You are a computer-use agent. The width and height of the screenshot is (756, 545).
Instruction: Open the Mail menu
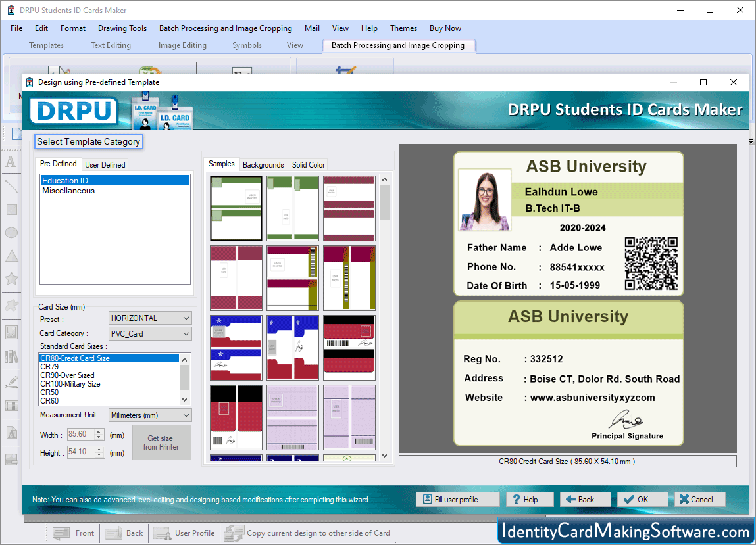[x=312, y=28]
